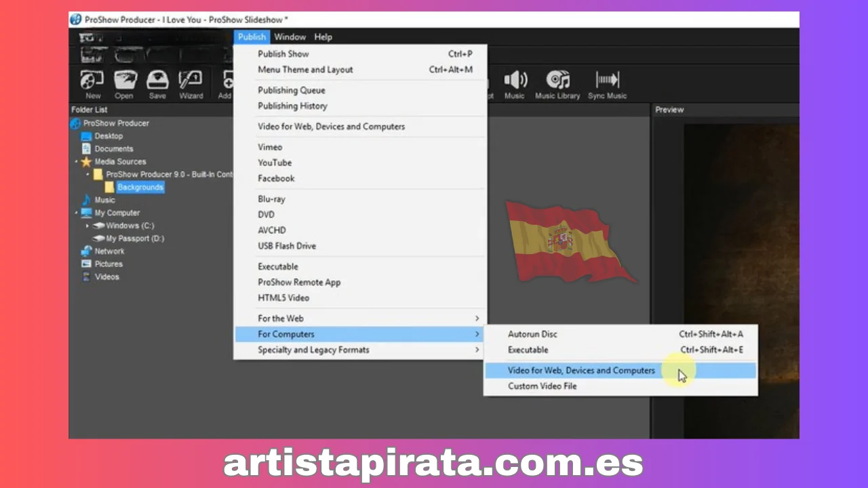
Task: Choose Custom Video File
Action: (620, 386)
